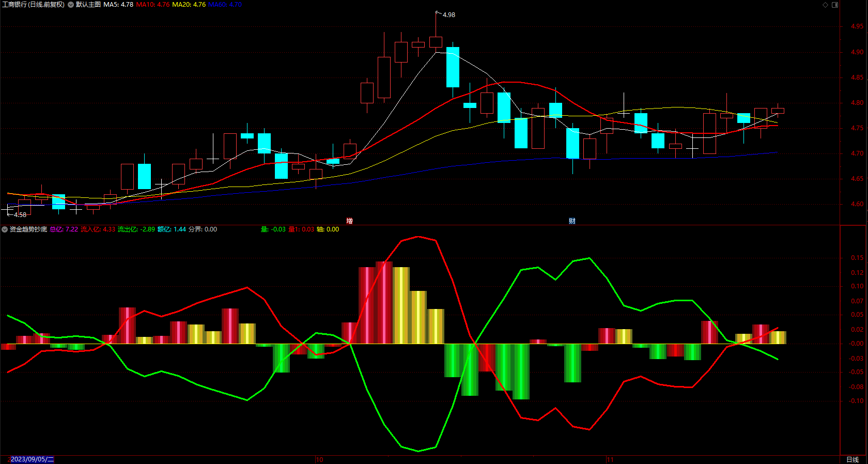
Task: Click the 量: -0.03 indicator value
Action: 273,229
